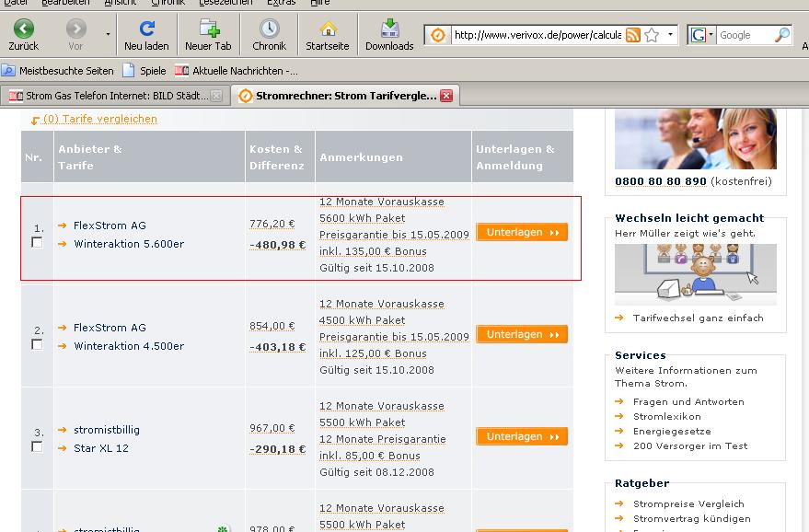Tick the checkbox for Winteraktion 4.500er tariff
Viewport: 809px width, 532px height.
[37, 345]
